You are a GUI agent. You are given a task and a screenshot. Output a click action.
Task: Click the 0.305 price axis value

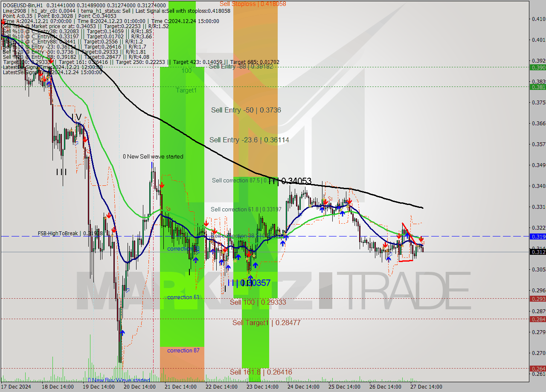[538, 270]
